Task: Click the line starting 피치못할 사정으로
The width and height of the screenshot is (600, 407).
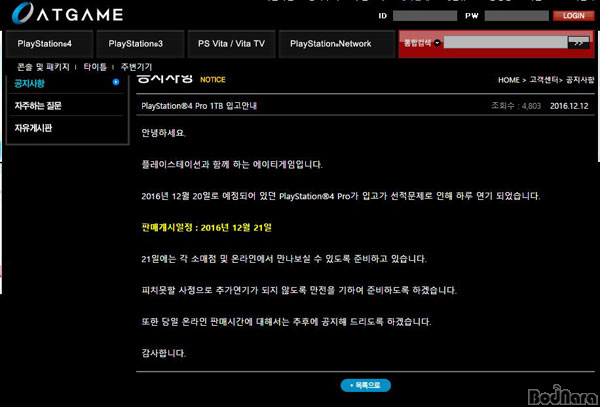Action: click(x=299, y=291)
